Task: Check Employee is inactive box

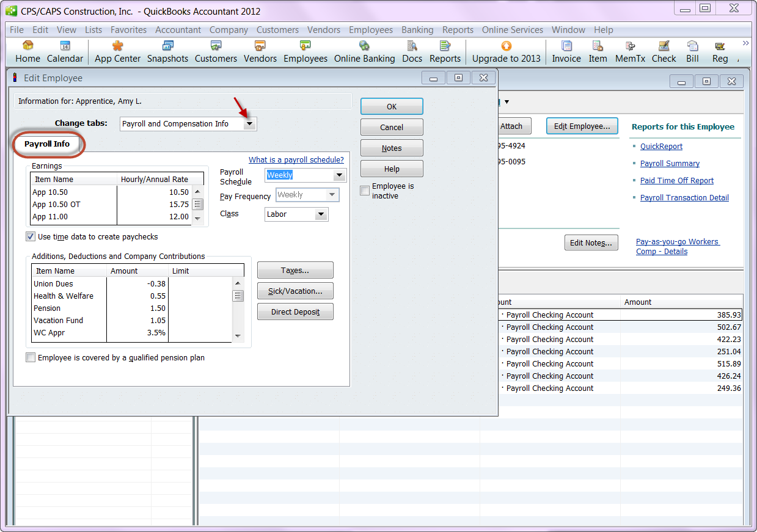Action: point(365,191)
